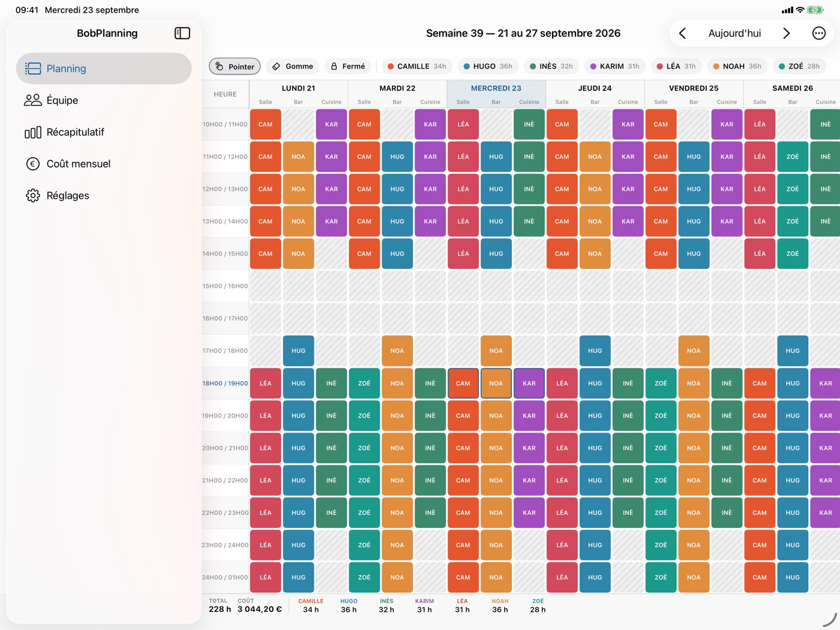Open the more options ellipsis menu
The image size is (840, 630).
click(x=819, y=33)
